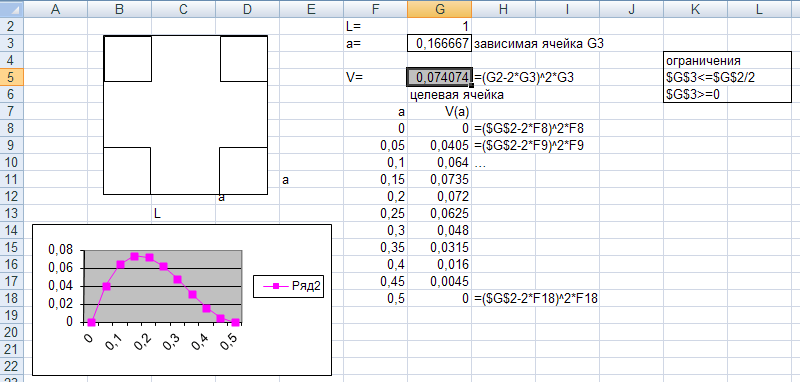Select row header 10
The image size is (800, 382).
point(12,163)
